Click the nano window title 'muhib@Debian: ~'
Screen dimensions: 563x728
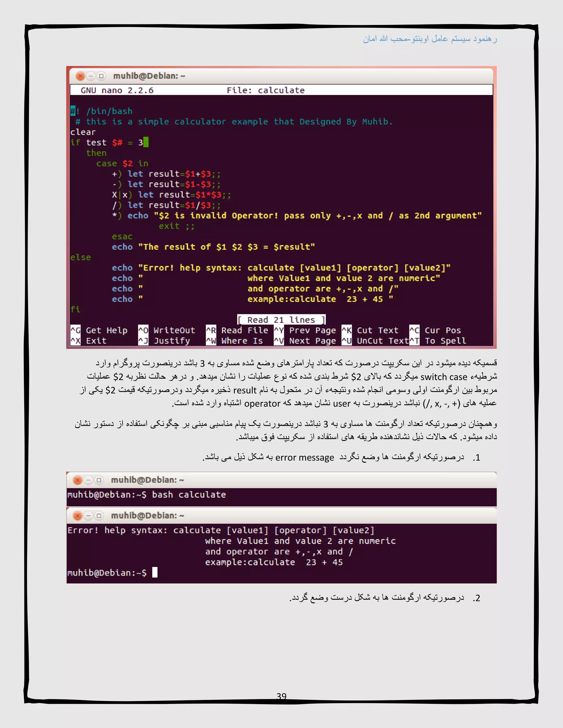click(149, 76)
